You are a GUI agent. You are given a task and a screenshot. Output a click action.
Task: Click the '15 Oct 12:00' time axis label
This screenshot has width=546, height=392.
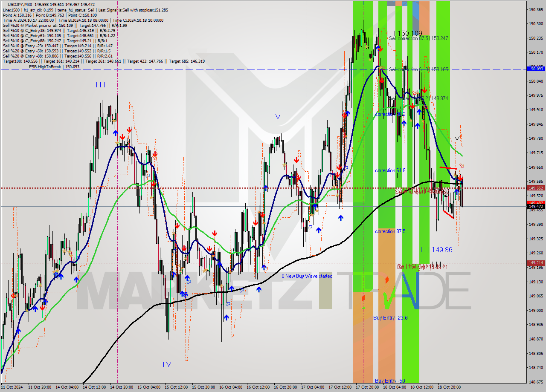(175, 387)
